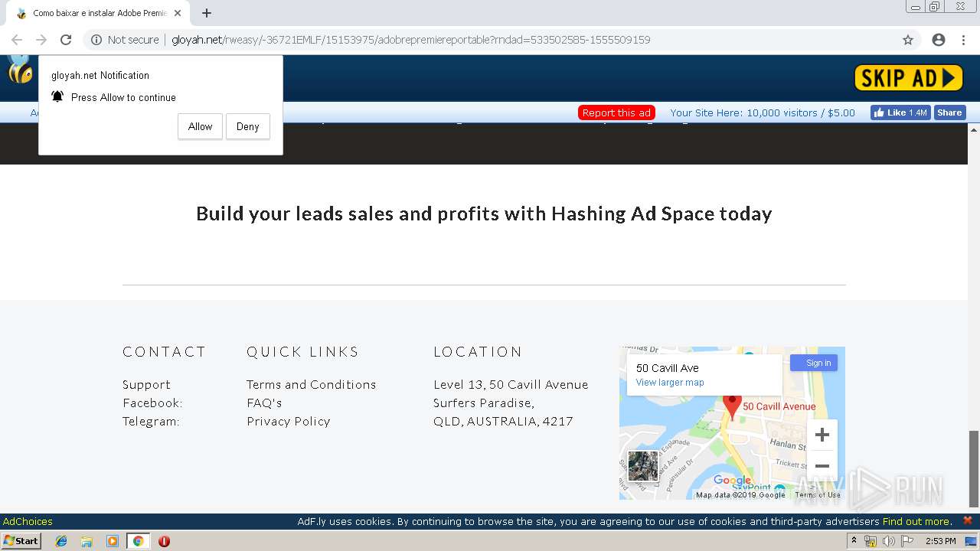The height and width of the screenshot is (551, 980).
Task: Click red shield security taskbar icon
Action: [164, 541]
